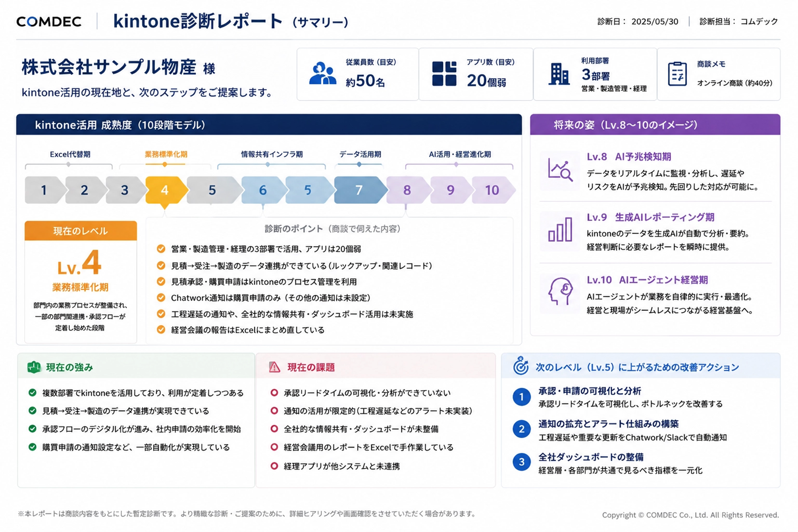Click the オンライン商談（約40分） memo text

coord(734,83)
